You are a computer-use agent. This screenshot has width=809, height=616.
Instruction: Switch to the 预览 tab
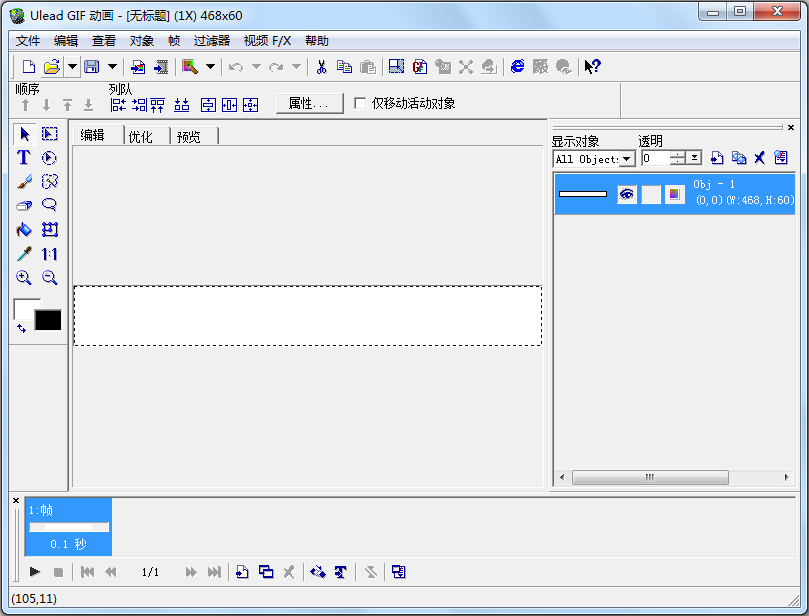coord(191,136)
